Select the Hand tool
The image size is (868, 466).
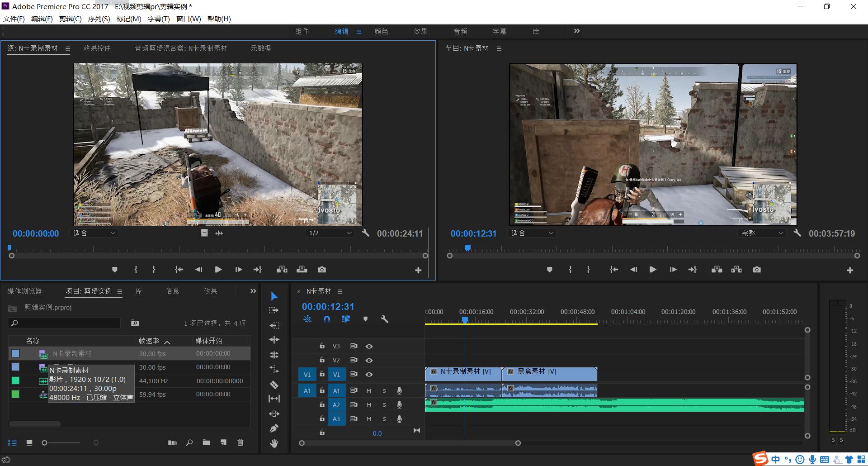274,443
